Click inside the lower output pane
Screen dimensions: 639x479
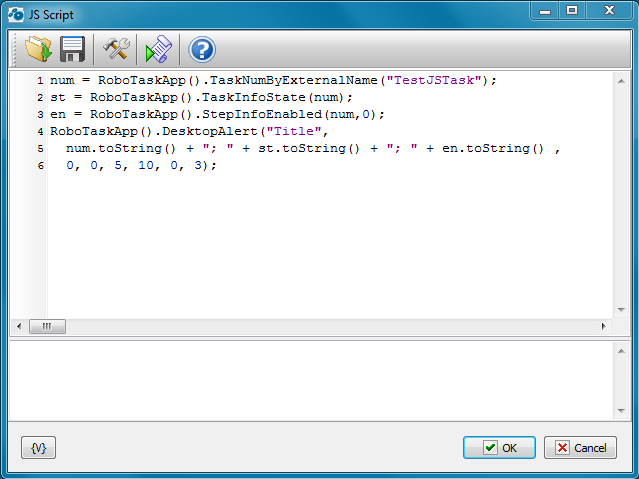pyautogui.click(x=311, y=381)
